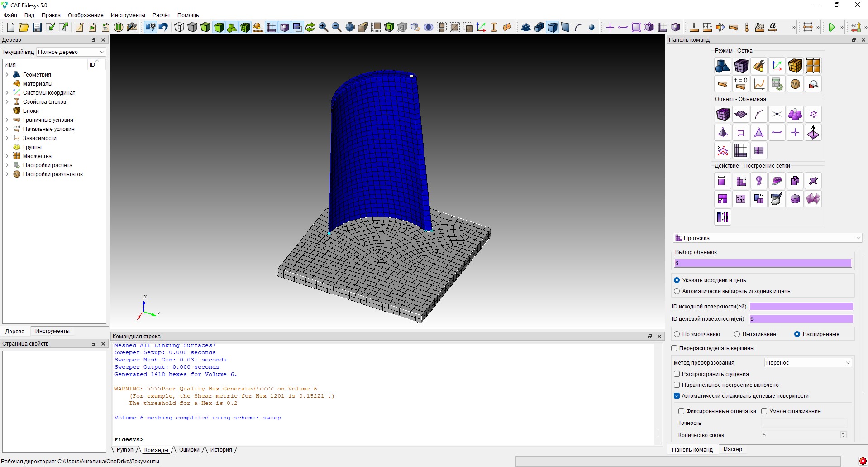Click the mesh smoothing iron icon

777,181
